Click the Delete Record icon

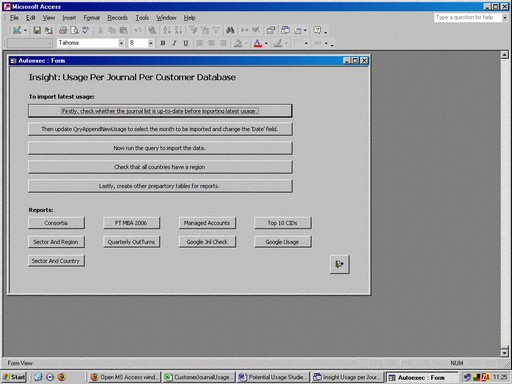point(256,30)
